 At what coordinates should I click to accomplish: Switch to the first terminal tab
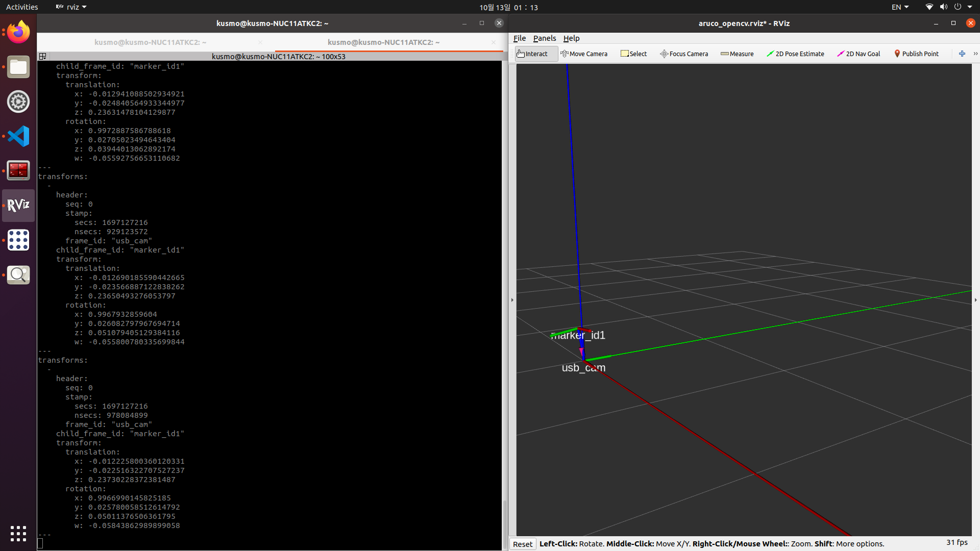[151, 42]
